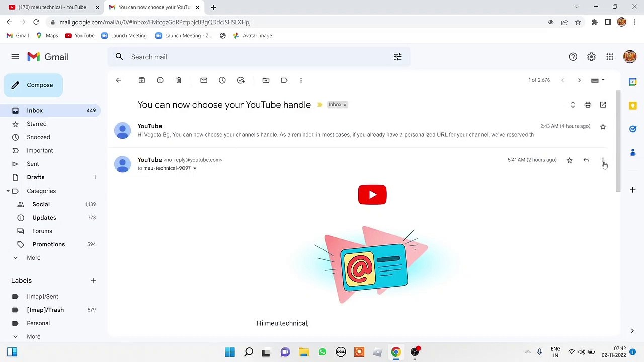
Task: Open Google Tasks side panel
Action: 632,129
